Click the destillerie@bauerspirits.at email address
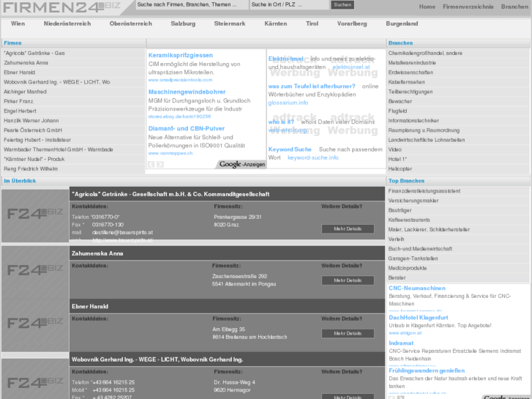 122,233
